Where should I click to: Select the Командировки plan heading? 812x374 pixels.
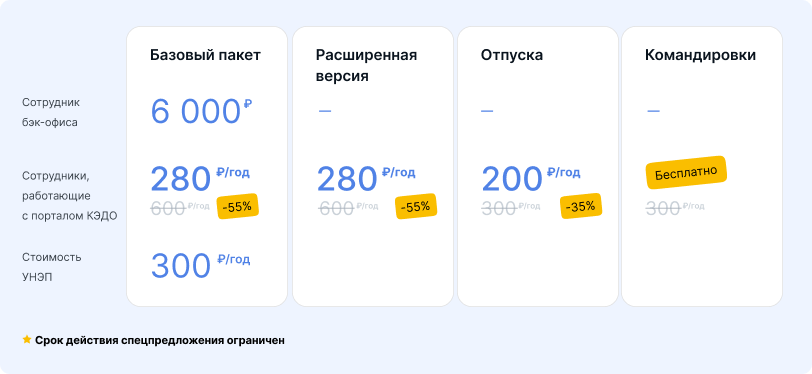700,55
